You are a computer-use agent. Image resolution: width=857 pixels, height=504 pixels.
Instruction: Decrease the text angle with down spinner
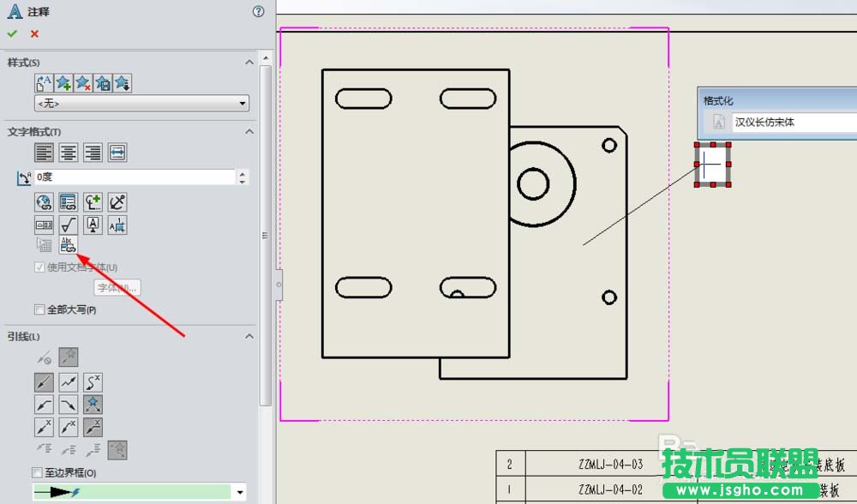pos(243,181)
